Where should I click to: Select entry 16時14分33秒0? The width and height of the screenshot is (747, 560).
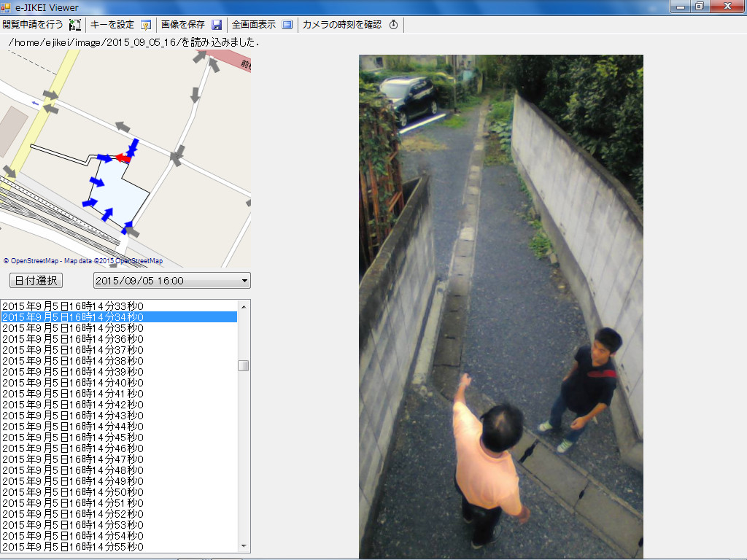(x=119, y=306)
